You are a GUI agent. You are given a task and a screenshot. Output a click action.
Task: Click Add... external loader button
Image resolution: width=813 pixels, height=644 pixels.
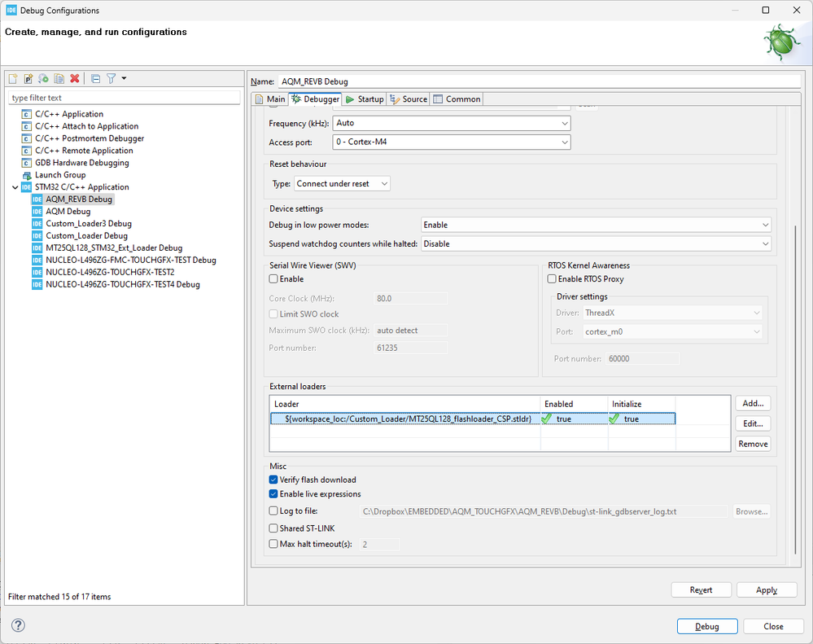coord(753,403)
